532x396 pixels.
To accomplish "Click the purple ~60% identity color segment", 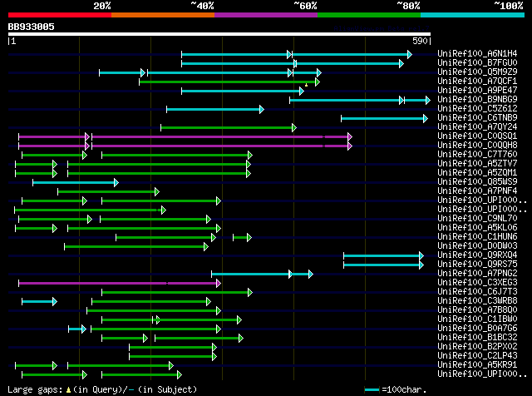I will point(266,15).
